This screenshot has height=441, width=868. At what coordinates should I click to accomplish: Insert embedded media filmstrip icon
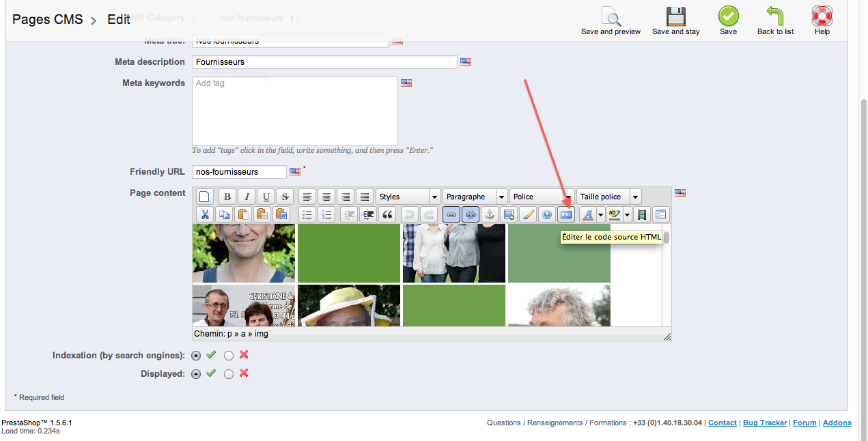[641, 214]
